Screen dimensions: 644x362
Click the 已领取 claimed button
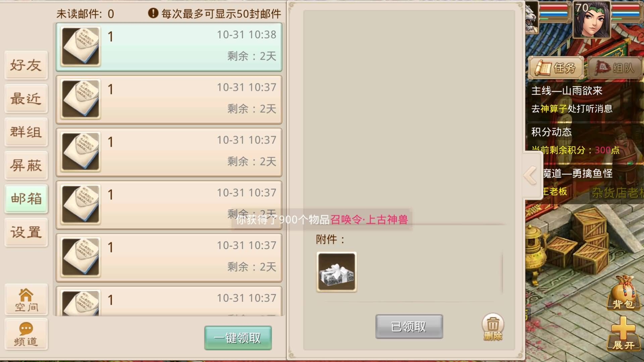(x=409, y=326)
